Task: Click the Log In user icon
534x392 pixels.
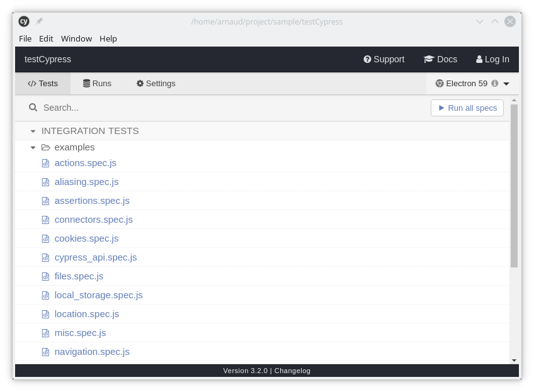Action: click(479, 59)
